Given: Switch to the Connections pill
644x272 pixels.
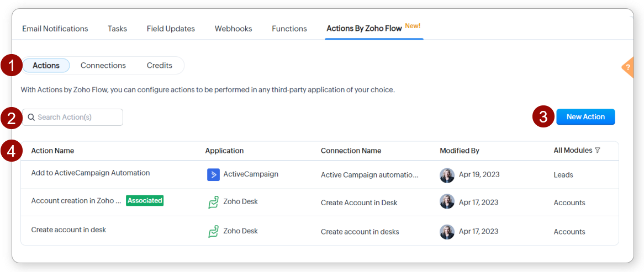Looking at the screenshot, I should click(103, 66).
